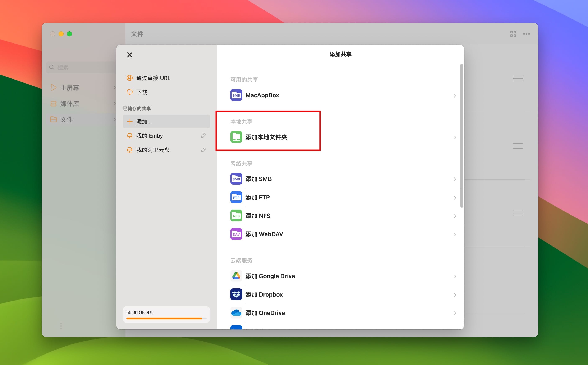
Task: Switch to grid view in the 文件 window
Action: pos(513,34)
